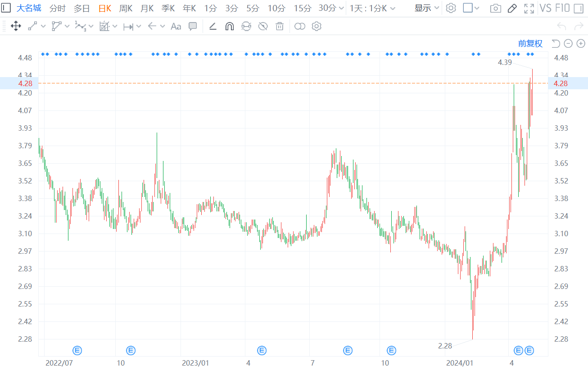Expand the wave tool dropdown arrow
Viewport: 588px width, 371px height.
coord(91,27)
